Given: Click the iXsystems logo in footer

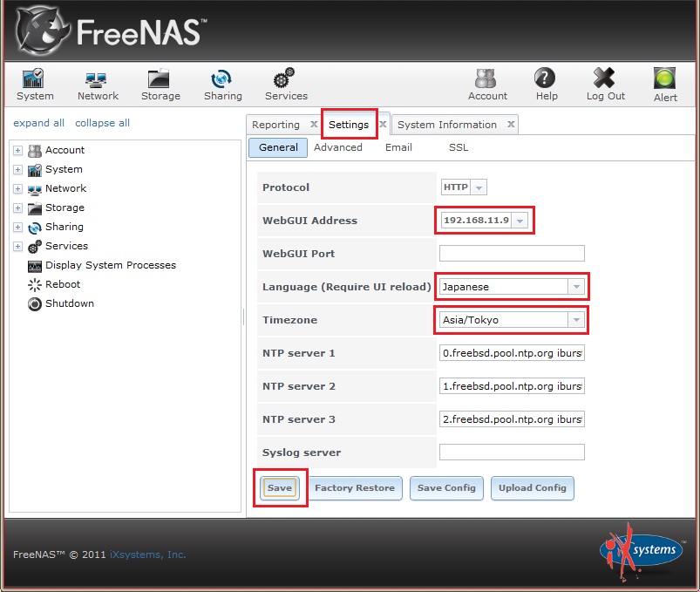Looking at the screenshot, I should tap(640, 551).
